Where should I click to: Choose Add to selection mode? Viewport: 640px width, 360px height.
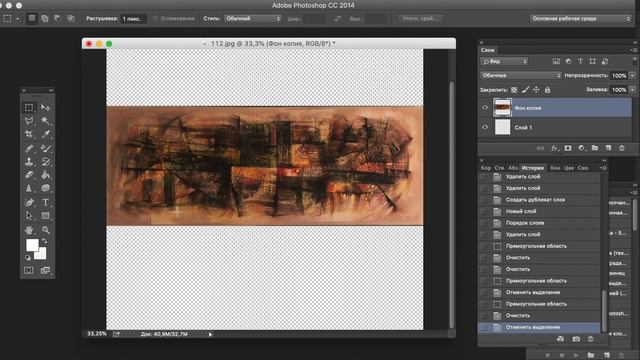pyautogui.click(x=45, y=18)
